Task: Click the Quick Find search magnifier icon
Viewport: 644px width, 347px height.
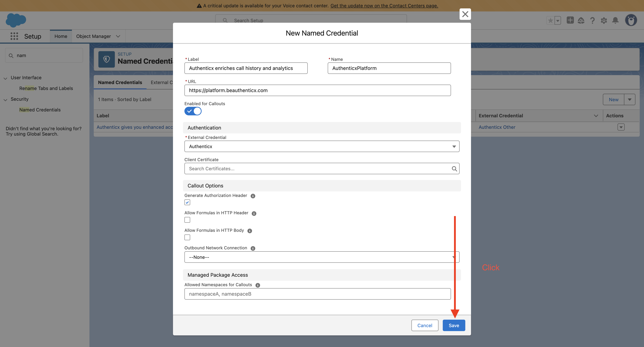Action: tap(11, 55)
